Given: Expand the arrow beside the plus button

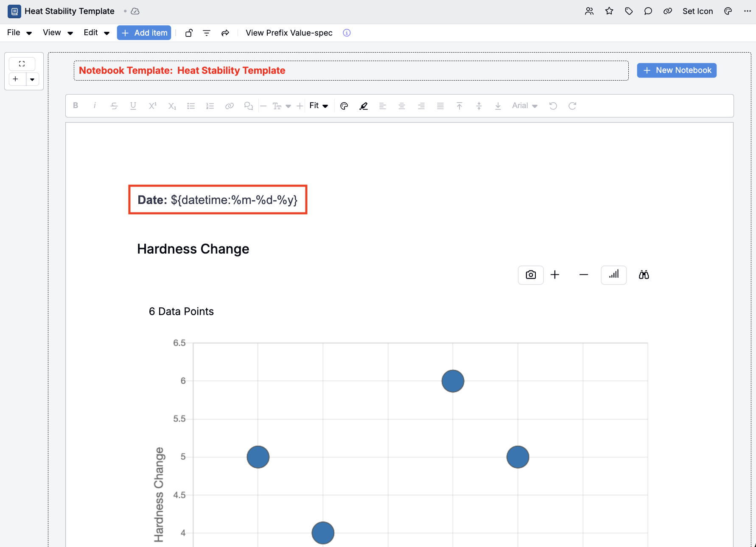Looking at the screenshot, I should coord(32,79).
